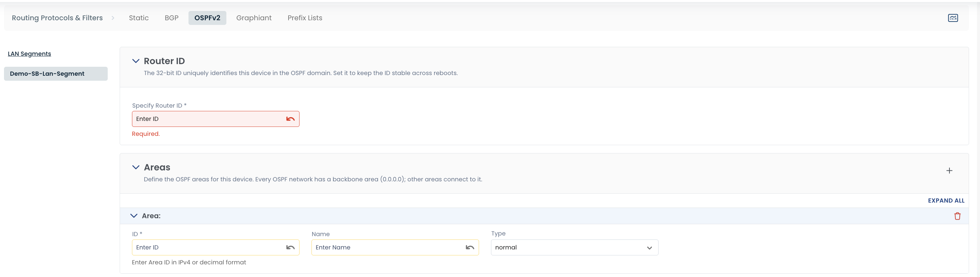Focus the Specify Router ID input
This screenshot has height=277, width=980.
click(216, 119)
